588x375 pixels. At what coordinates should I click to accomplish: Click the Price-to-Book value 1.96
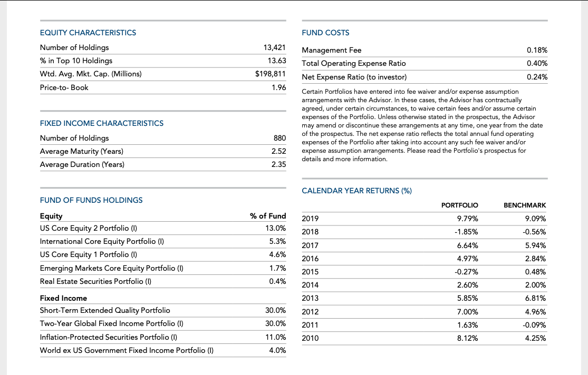[x=279, y=87]
